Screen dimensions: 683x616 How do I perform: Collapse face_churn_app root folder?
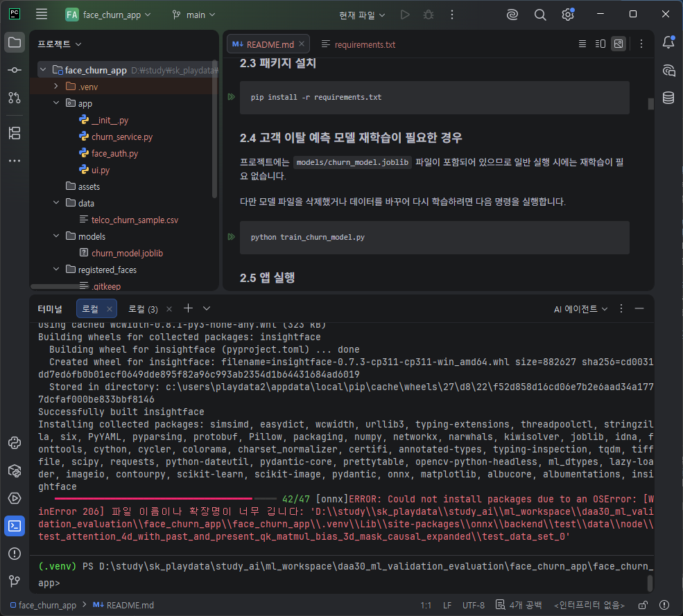tap(43, 70)
